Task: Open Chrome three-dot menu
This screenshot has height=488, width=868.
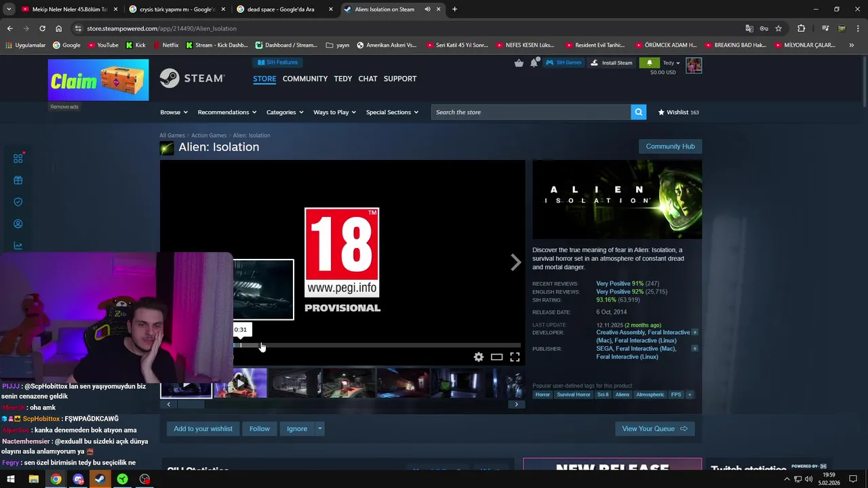Action: (858, 28)
